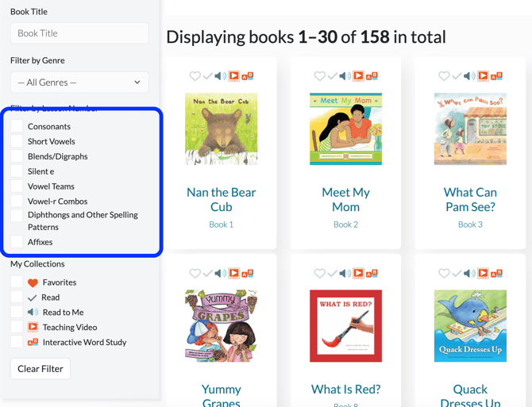
Task: Enable the Affixes filter checkbox
Action: [x=17, y=242]
